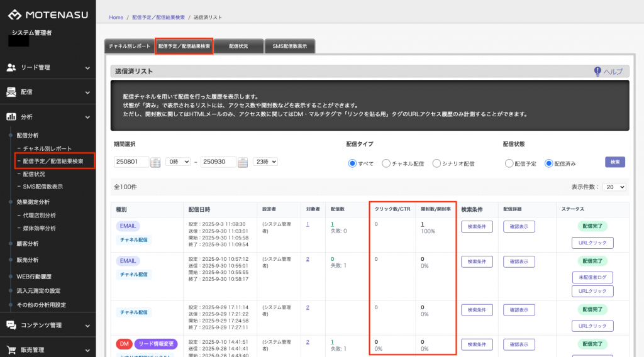Click the 未配信者ログ button

tap(592, 277)
